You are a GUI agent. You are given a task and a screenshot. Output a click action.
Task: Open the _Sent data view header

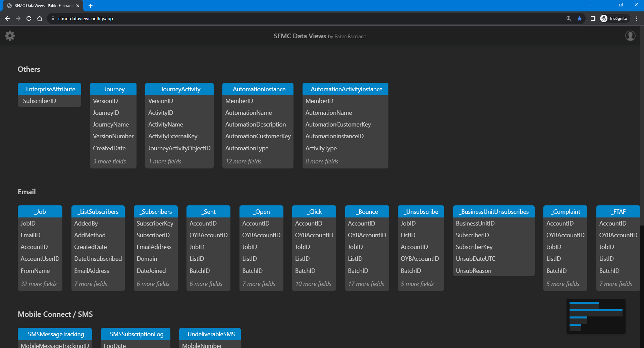[x=208, y=211]
